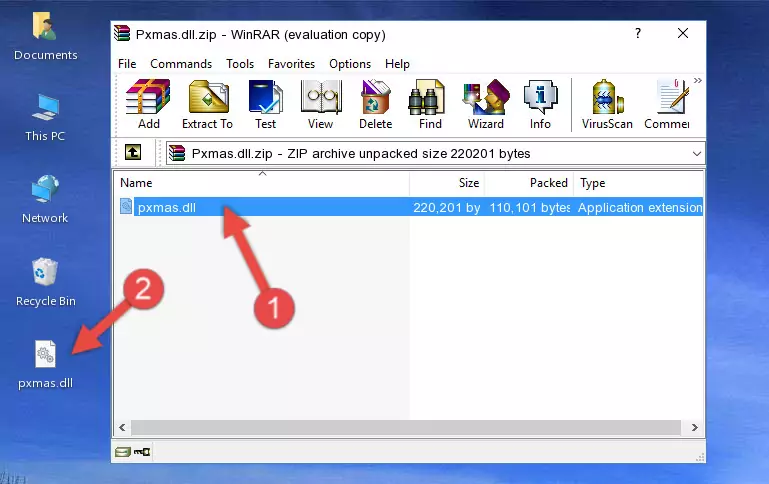Start VirusScan on the archive
769x484 pixels.
(x=607, y=104)
